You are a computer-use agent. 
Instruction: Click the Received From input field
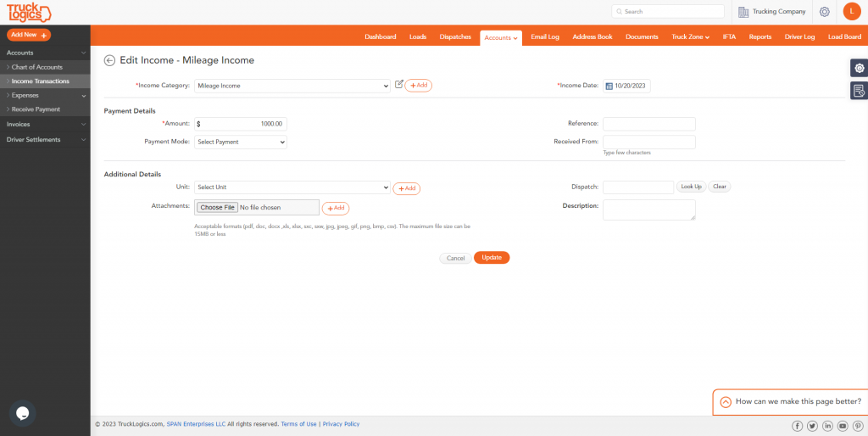pyautogui.click(x=649, y=142)
